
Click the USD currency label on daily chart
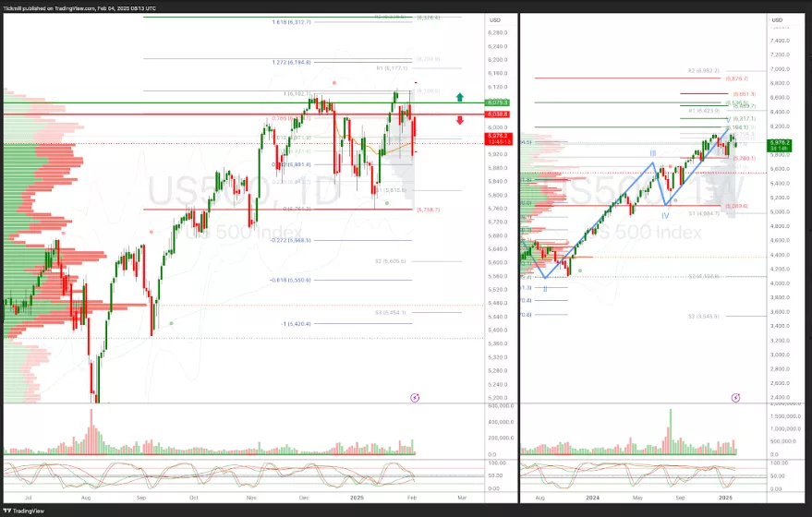click(x=495, y=20)
